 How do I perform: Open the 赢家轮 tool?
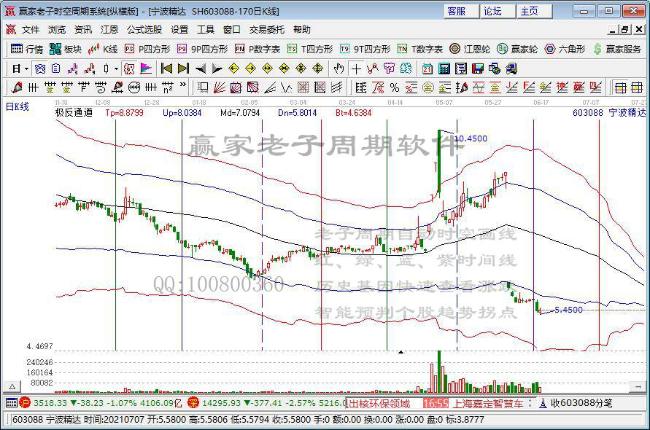click(517, 49)
